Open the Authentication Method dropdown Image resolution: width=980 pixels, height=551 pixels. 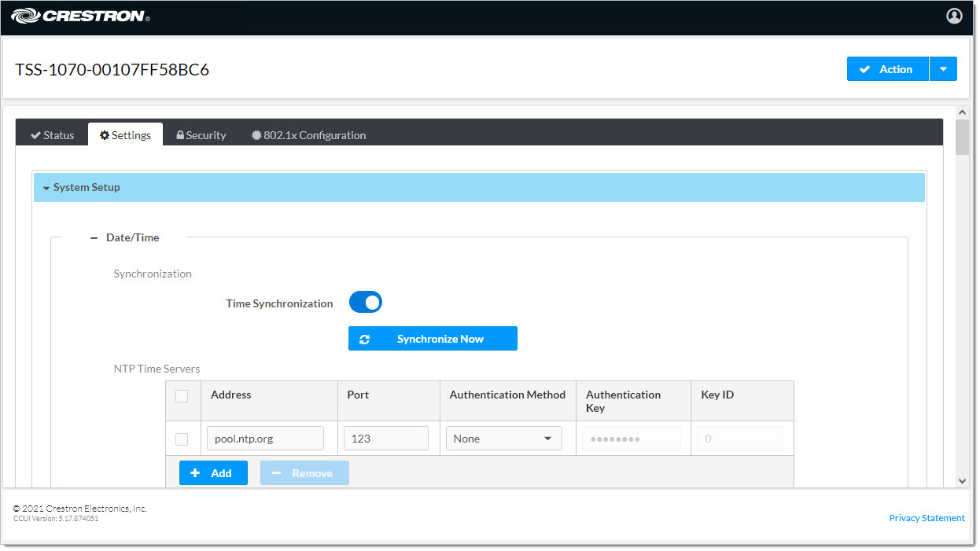[x=503, y=439]
